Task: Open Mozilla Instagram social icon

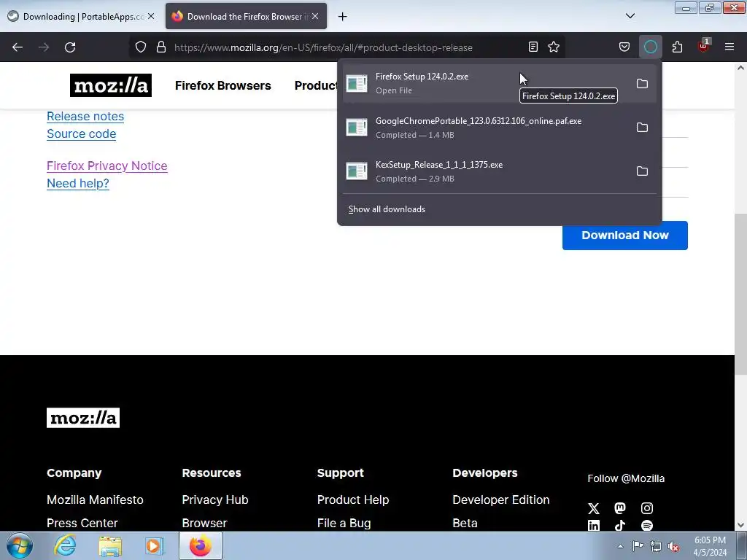Action: [x=647, y=508]
